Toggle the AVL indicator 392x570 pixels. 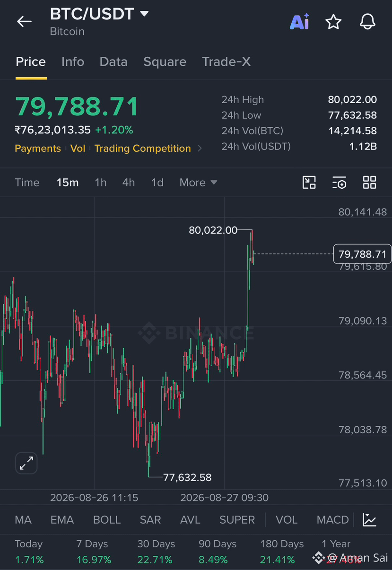tap(190, 520)
